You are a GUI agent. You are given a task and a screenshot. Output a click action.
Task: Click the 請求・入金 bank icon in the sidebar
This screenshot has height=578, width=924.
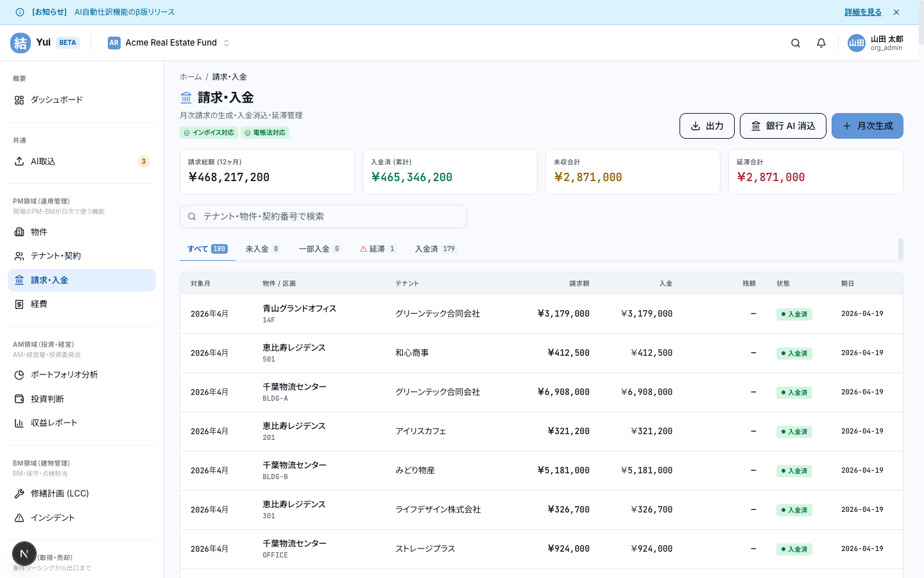(x=19, y=281)
